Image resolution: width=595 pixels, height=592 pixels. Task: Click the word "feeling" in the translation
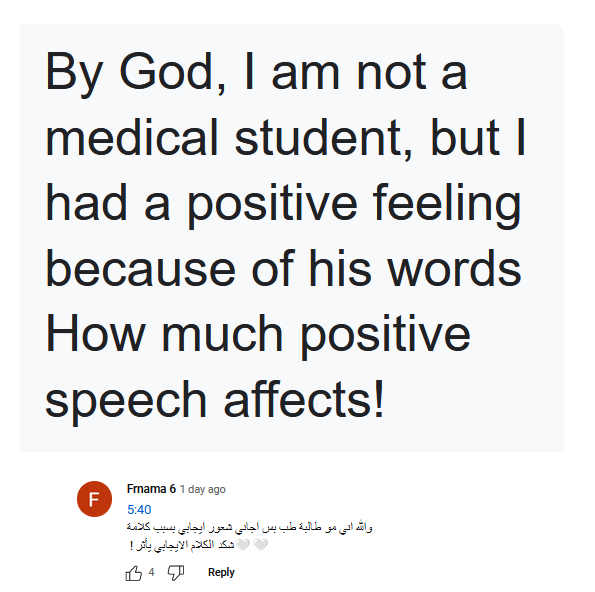point(447,205)
